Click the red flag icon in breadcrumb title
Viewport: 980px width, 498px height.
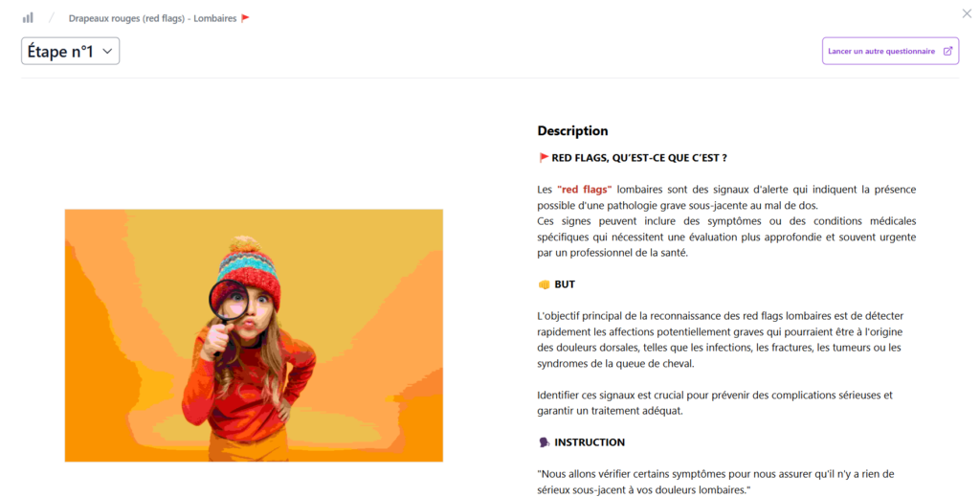point(246,18)
